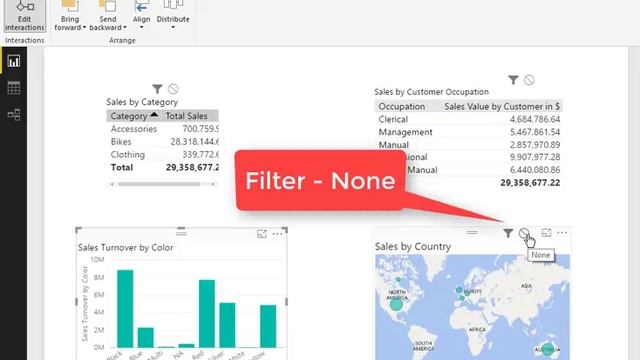Open More options on Sales Turnover by Color
640x360 pixels.
(x=277, y=234)
